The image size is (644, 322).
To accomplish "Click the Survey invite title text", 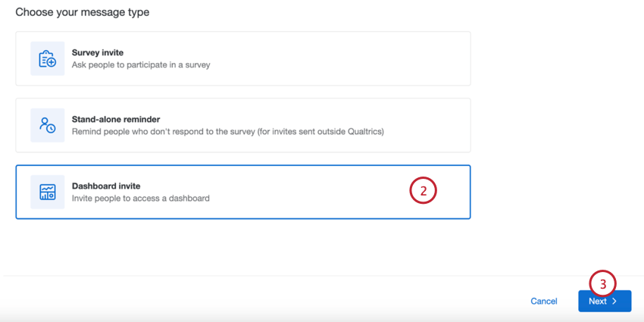I will point(97,52).
